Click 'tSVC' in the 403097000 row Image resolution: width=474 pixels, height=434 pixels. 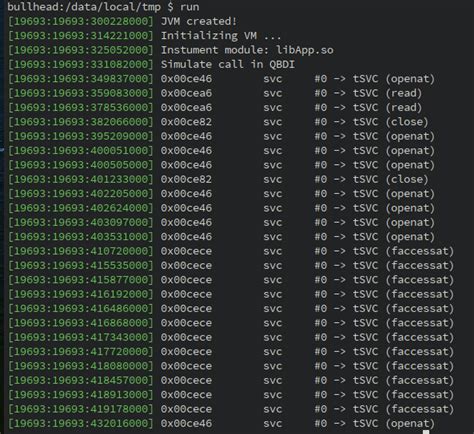(365, 222)
